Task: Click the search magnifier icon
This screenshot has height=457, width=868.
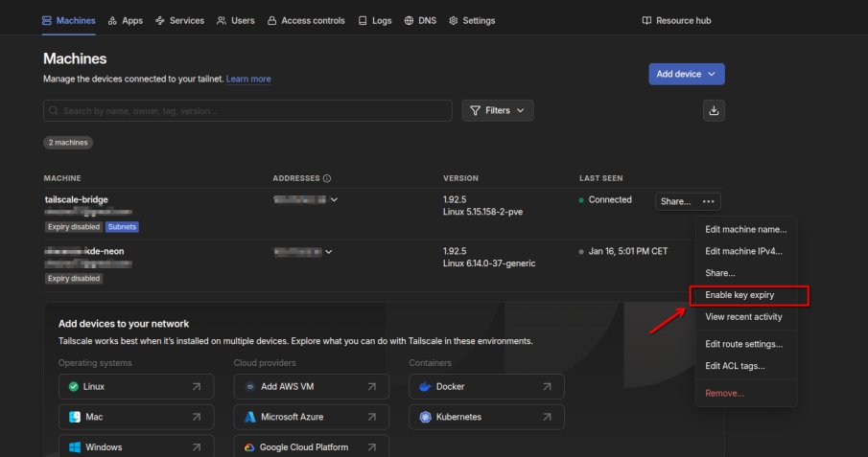Action: pyautogui.click(x=54, y=110)
